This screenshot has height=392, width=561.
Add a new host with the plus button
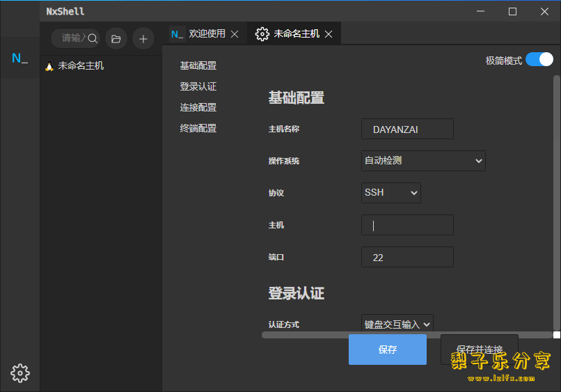pos(143,39)
